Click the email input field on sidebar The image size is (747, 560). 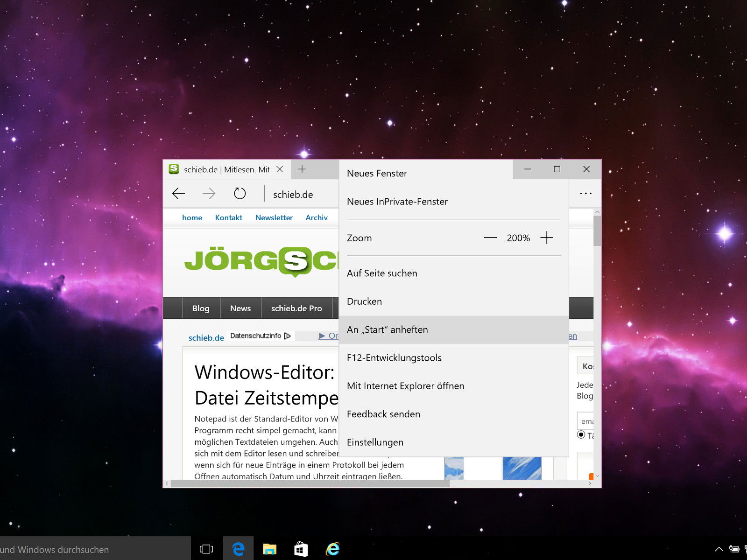(x=585, y=420)
